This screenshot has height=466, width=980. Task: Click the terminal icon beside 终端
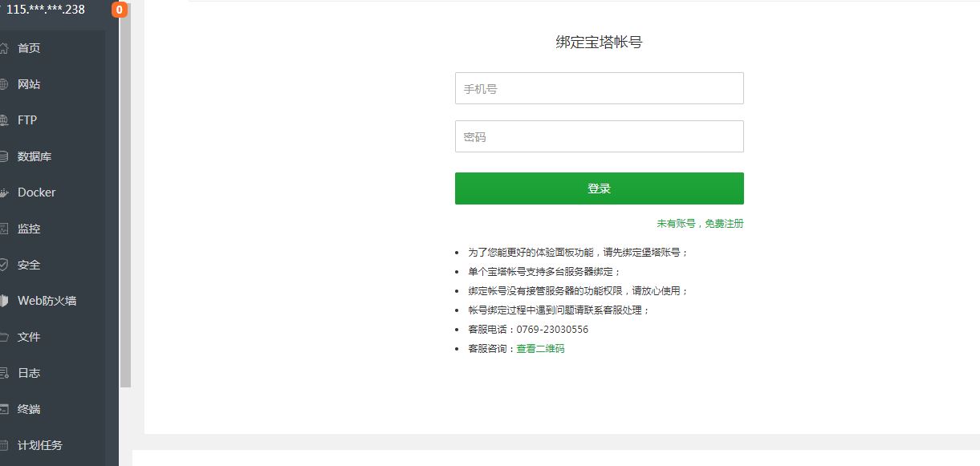3,409
